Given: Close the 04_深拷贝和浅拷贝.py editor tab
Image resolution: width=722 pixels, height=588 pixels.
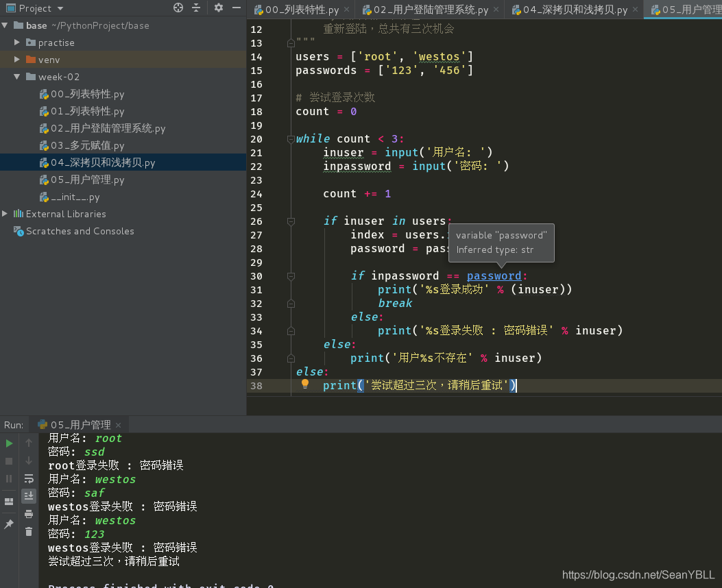Looking at the screenshot, I should pyautogui.click(x=635, y=9).
